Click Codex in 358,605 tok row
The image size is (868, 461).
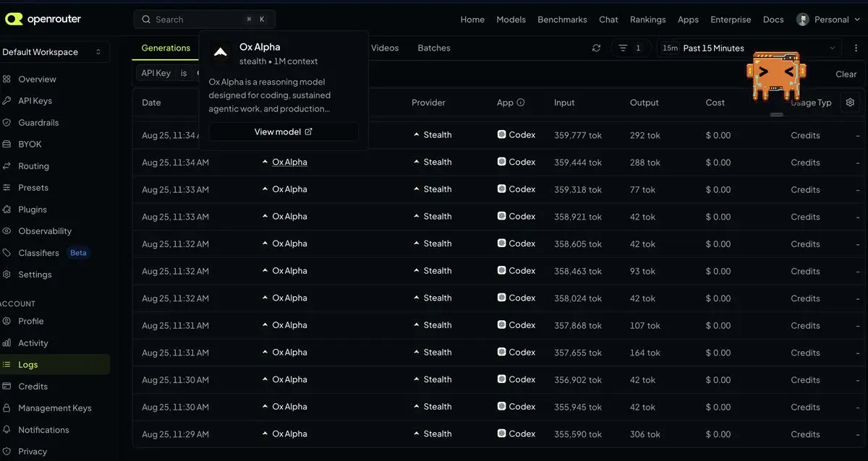(516, 244)
